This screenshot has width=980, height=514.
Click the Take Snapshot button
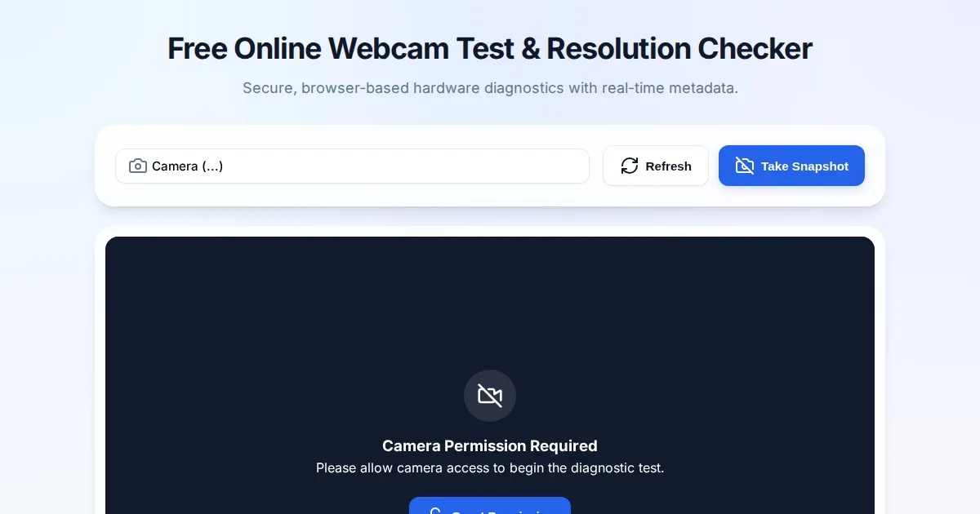(x=791, y=166)
